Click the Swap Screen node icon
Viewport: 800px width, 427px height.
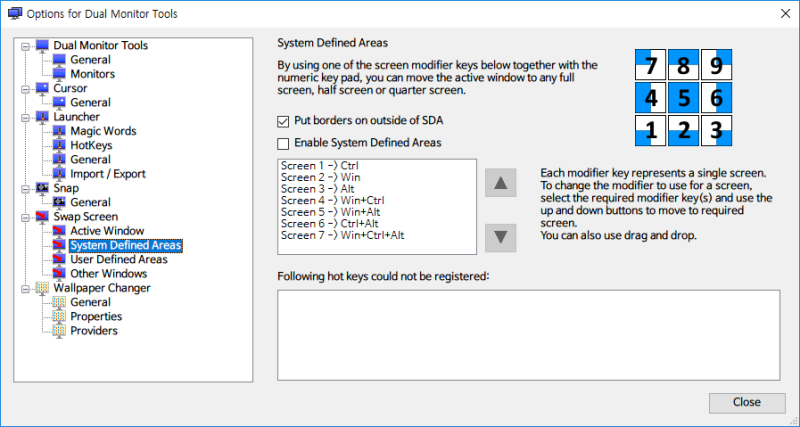[42, 217]
